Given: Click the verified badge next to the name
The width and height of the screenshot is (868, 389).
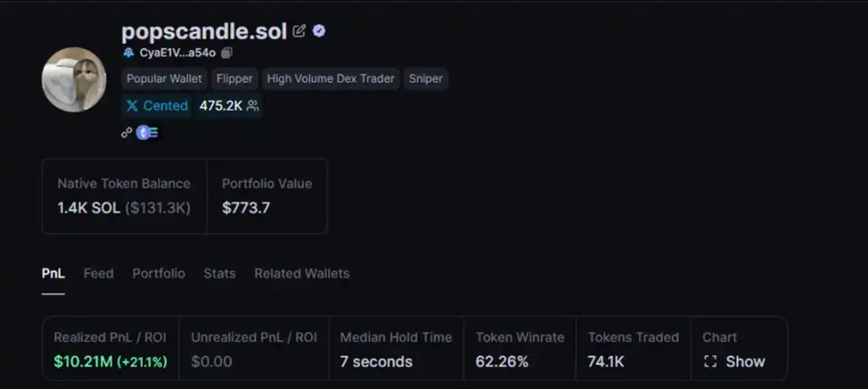Looking at the screenshot, I should tap(319, 31).
